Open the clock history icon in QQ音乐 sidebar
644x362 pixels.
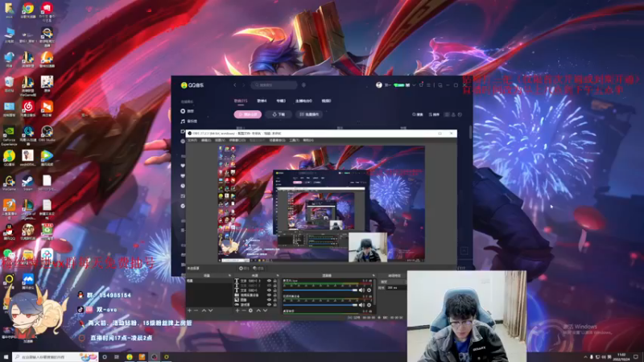pos(183,186)
